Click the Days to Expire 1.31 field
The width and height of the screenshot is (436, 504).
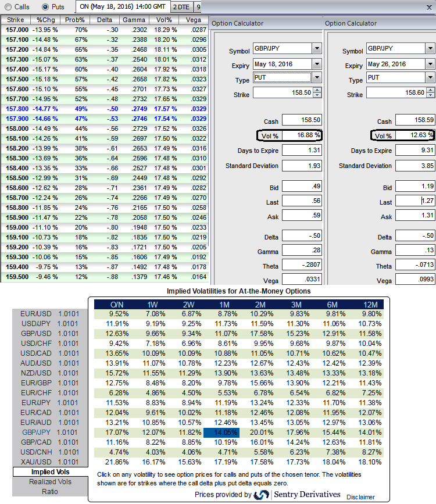(302, 150)
